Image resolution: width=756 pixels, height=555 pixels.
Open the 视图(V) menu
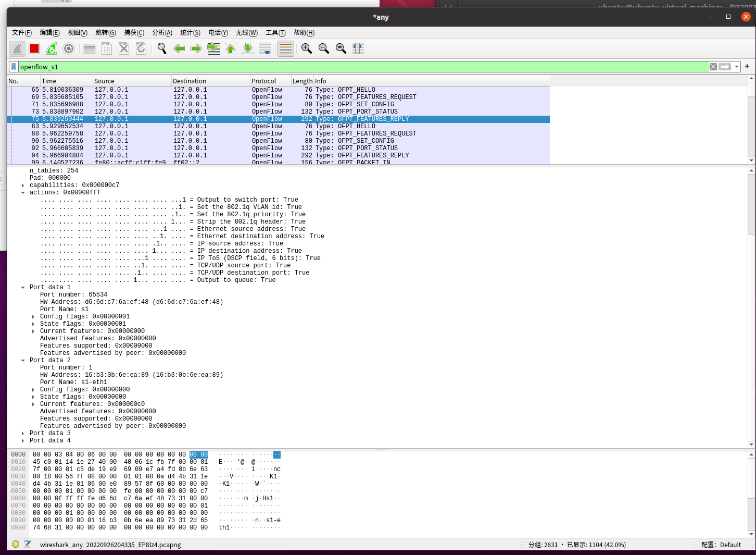(x=78, y=32)
